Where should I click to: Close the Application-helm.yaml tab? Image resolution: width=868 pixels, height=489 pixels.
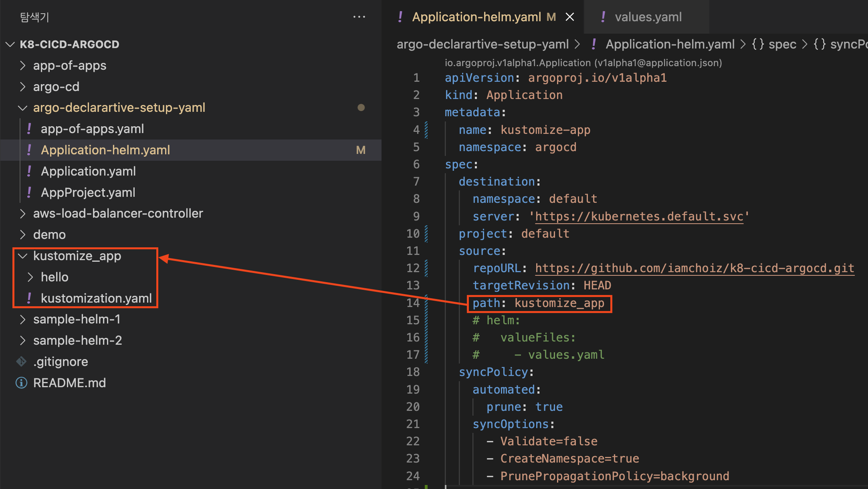(569, 17)
